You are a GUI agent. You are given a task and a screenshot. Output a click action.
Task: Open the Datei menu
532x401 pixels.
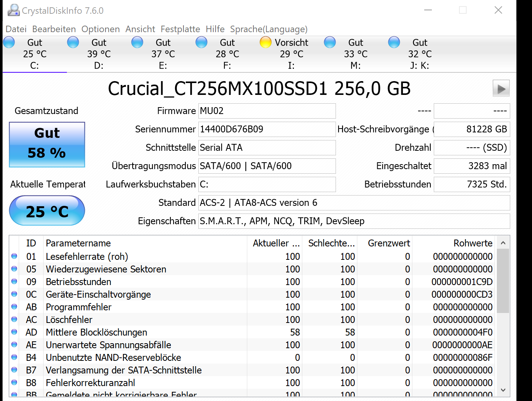16,29
